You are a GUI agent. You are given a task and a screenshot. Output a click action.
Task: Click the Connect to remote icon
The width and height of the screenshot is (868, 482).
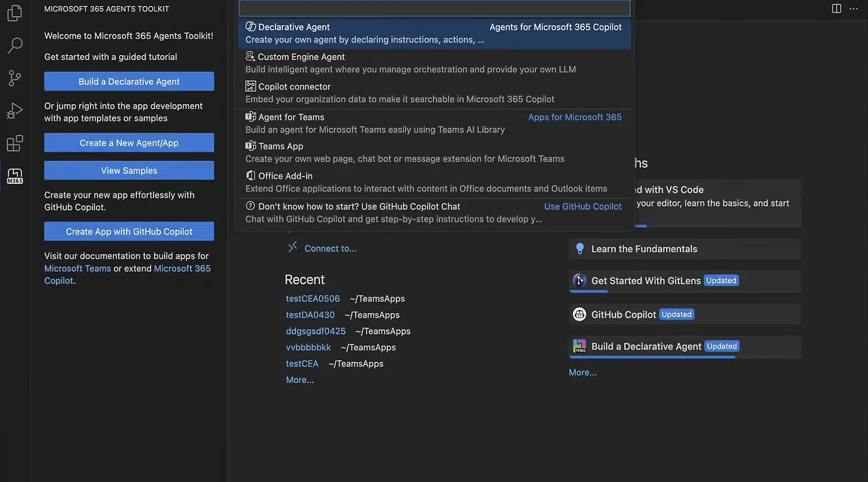click(292, 247)
